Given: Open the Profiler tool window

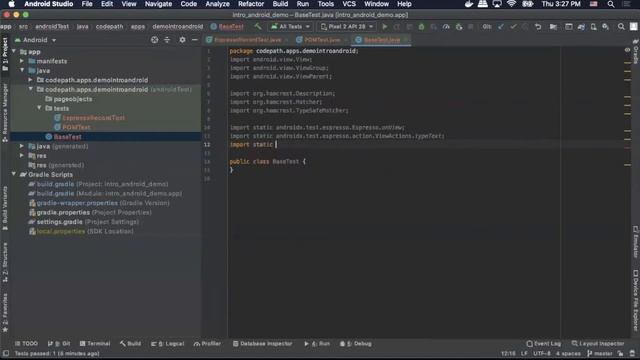Looking at the screenshot, I should [x=207, y=344].
